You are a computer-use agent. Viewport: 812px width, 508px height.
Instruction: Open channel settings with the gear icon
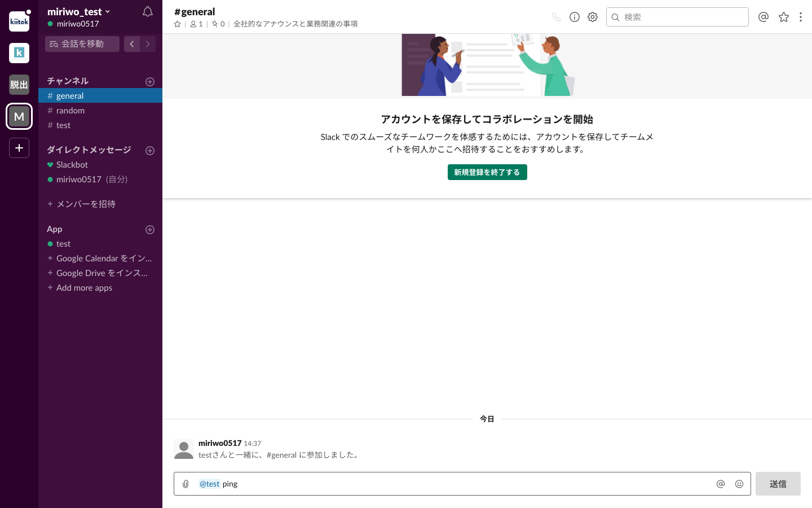(593, 17)
